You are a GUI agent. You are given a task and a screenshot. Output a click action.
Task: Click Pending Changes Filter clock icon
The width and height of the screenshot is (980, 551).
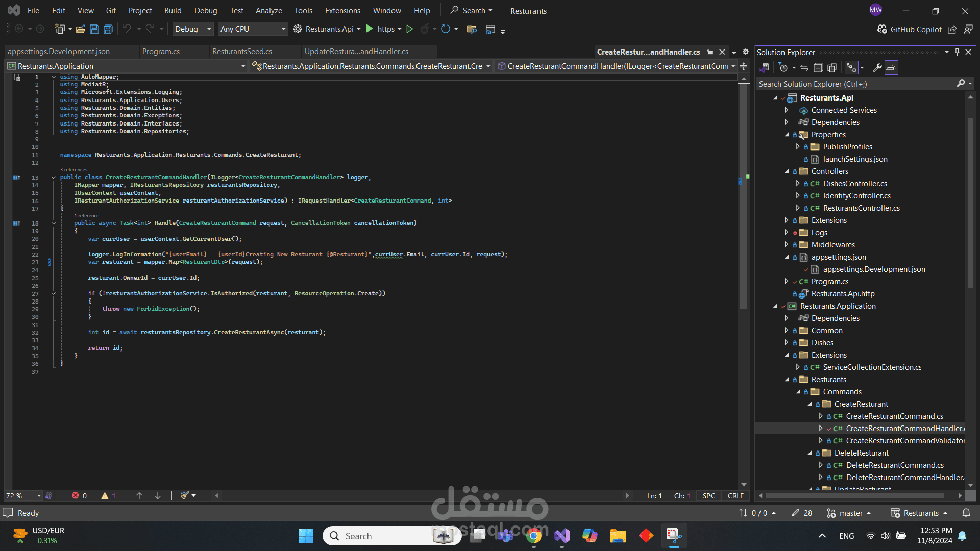(783, 68)
